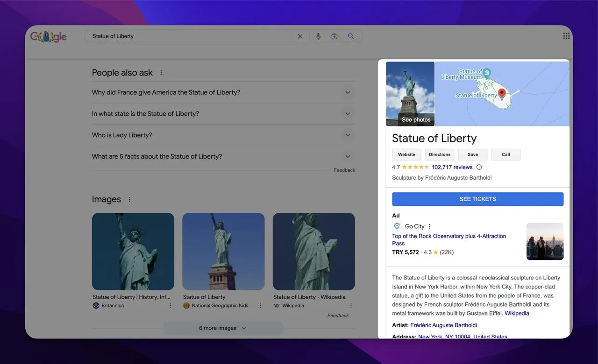Open the Top of the Rock ad photo
This screenshot has width=598, height=364.
pos(545,241)
